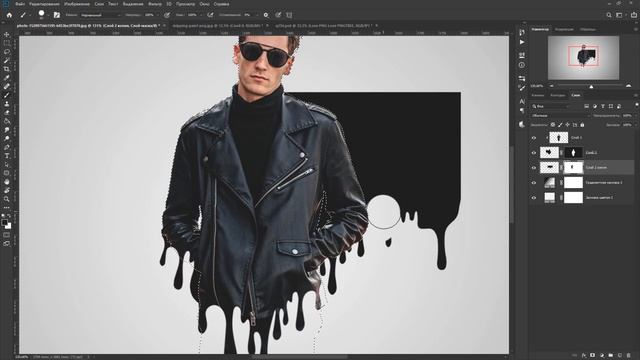
Task: Click the background color swatch
Action: point(9,226)
